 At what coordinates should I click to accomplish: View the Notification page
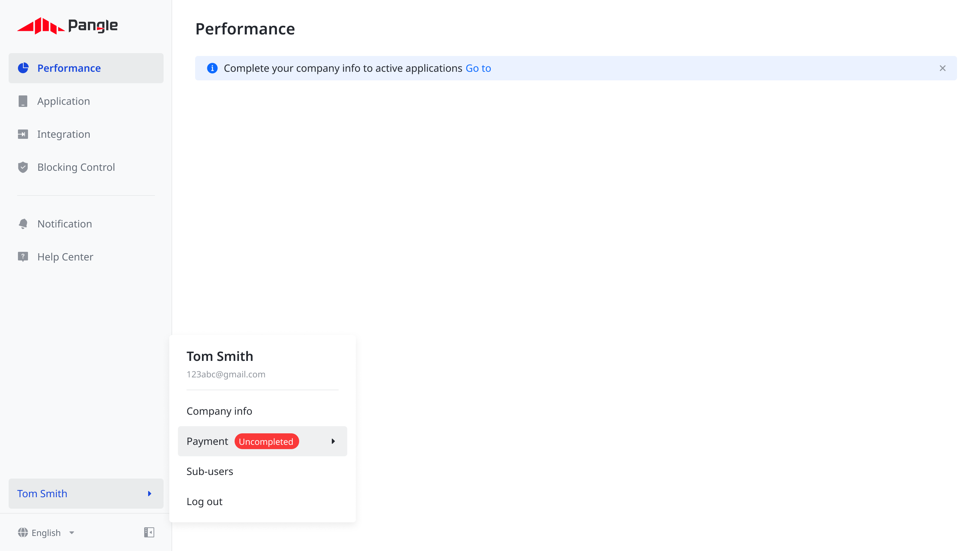tap(86, 224)
